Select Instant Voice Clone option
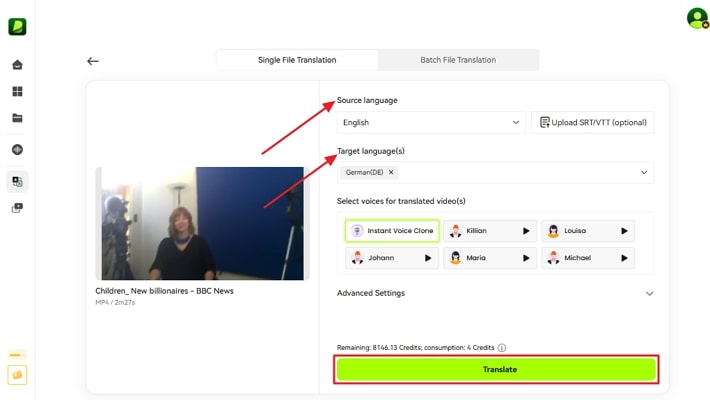This screenshot has height=400, width=710. coord(392,231)
